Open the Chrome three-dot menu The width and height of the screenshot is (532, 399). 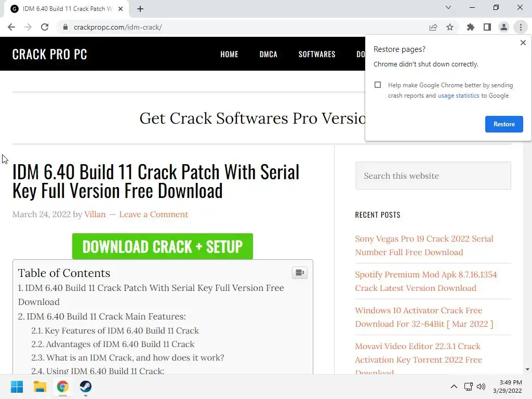pos(521,27)
